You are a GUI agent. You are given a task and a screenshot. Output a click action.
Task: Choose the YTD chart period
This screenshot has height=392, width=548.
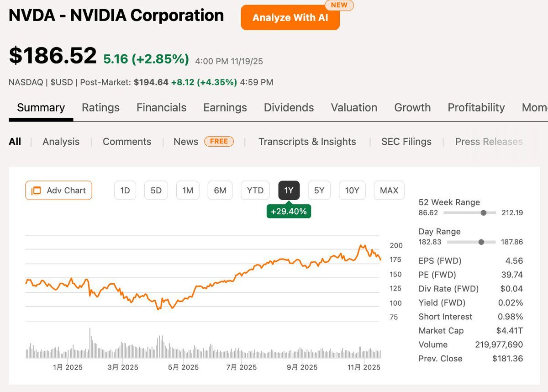click(x=255, y=191)
